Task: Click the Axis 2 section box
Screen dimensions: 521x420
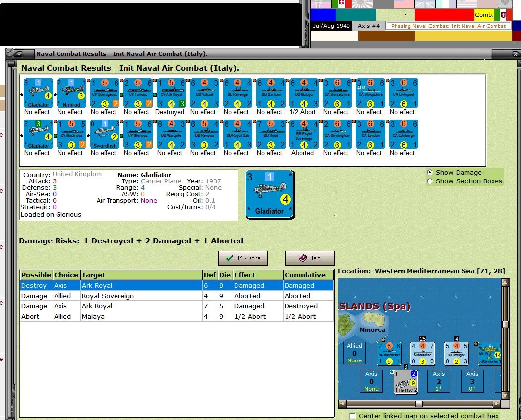Action: [x=439, y=381]
